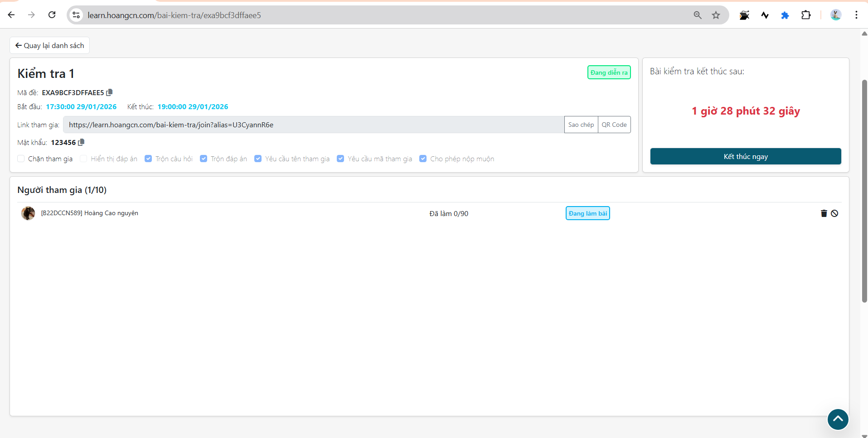Screen dimensions: 868x438
Task: Uncheck Trộn câu hỏi option
Action: point(148,159)
